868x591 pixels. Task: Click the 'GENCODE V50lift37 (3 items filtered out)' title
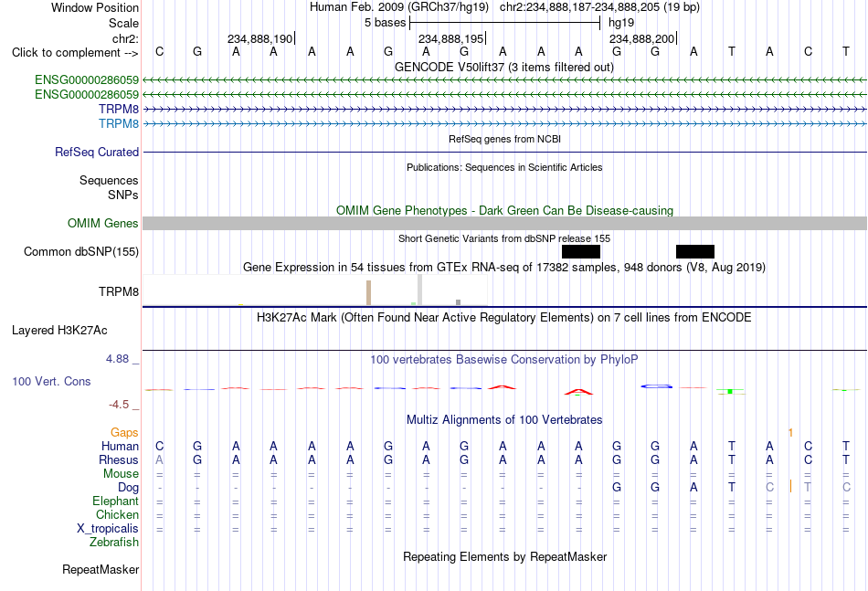[x=504, y=67]
